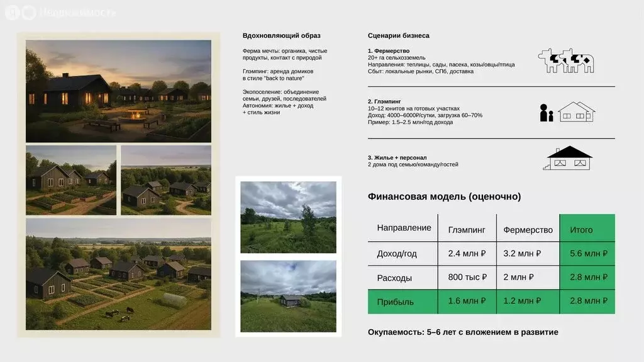This screenshot has width=644, height=362.
Task: Click the black-roof house icon with stairs
Action: tap(568, 158)
